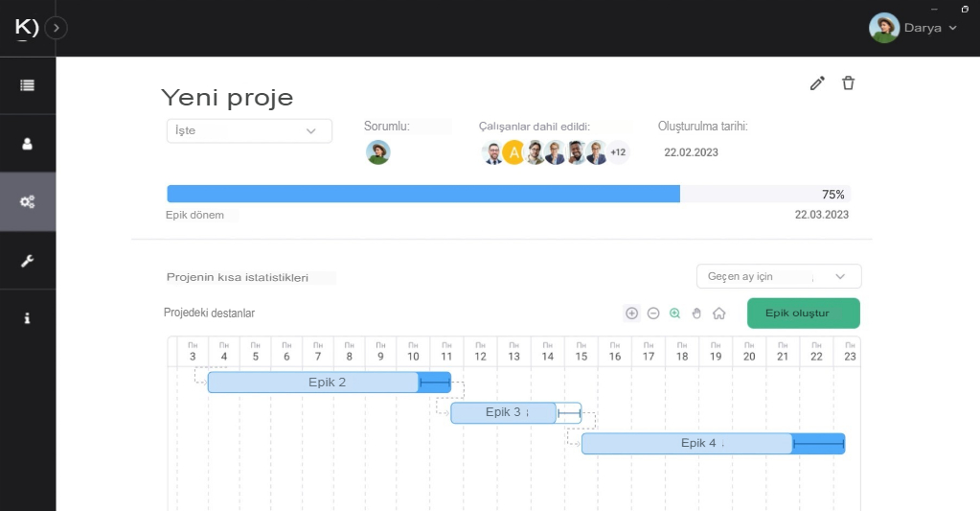Open the Darya account dropdown chevron
Viewport: 980px width, 511px height.
[x=952, y=28]
